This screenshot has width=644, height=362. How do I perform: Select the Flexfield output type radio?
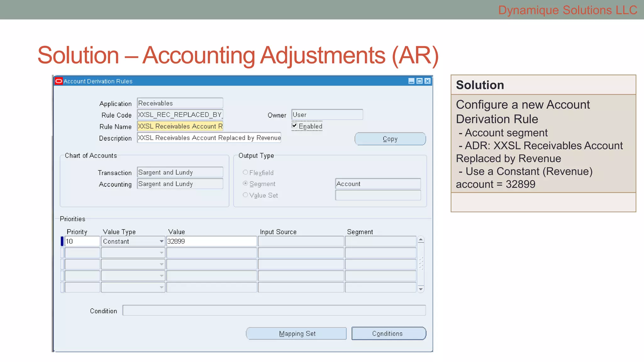tap(245, 172)
